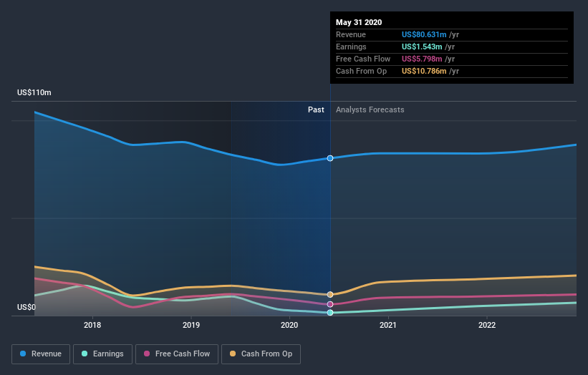Click the Analysts Forecasts label
This screenshot has width=588, height=375.
click(x=370, y=109)
